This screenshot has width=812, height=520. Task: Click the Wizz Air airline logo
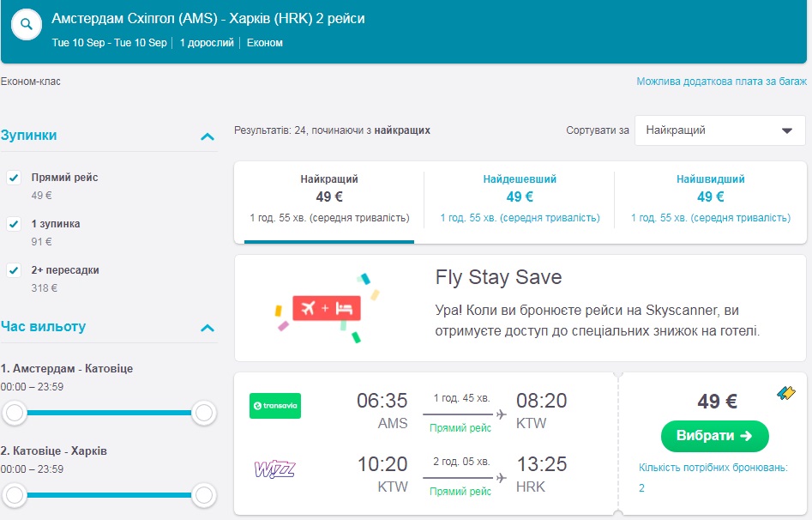[x=274, y=469]
